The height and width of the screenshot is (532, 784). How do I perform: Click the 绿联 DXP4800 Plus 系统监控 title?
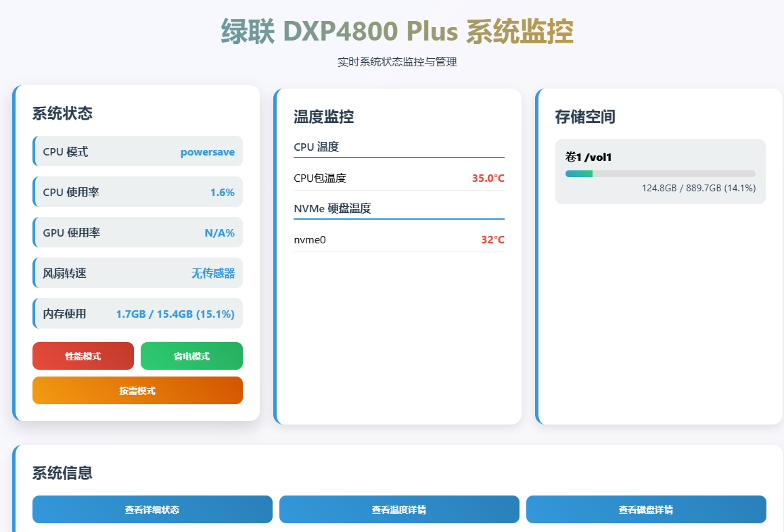(397, 31)
